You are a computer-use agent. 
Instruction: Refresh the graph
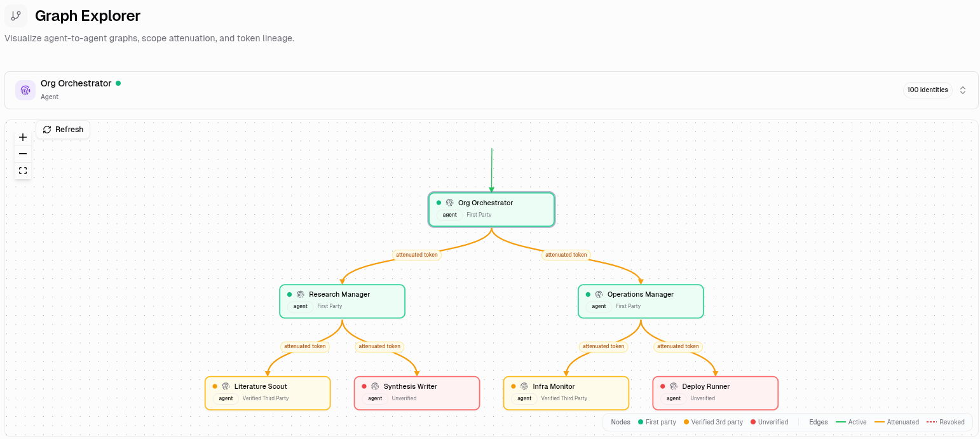63,130
